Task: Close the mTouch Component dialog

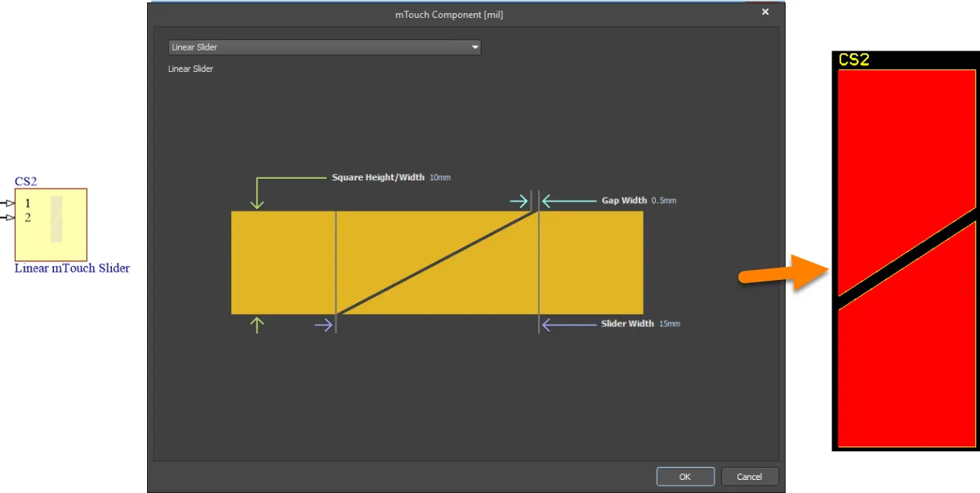Action: [765, 12]
